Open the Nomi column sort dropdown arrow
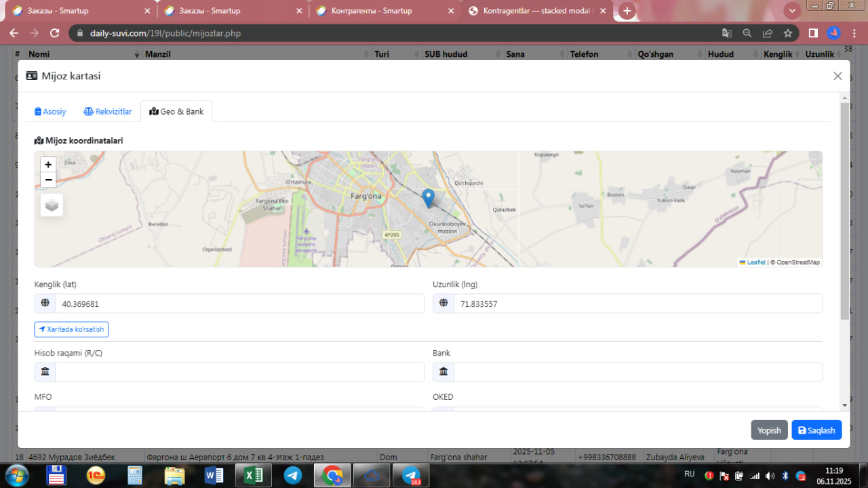Viewport: 868px width, 488px height. [x=137, y=54]
